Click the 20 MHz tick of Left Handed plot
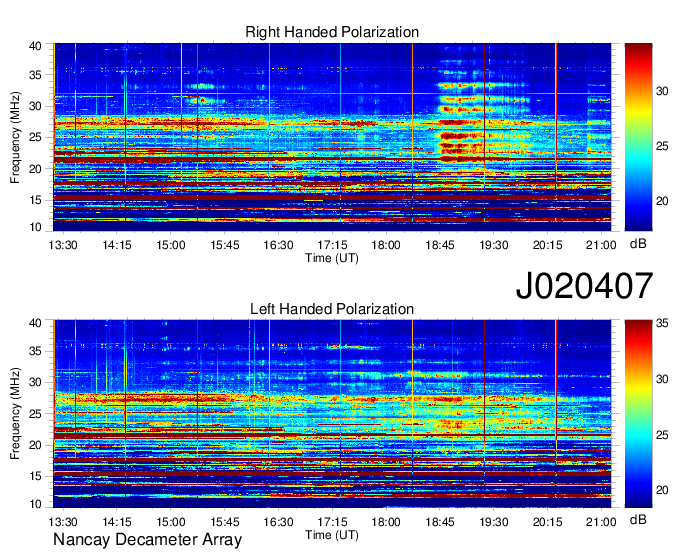The width and height of the screenshot is (680, 552). click(x=35, y=445)
